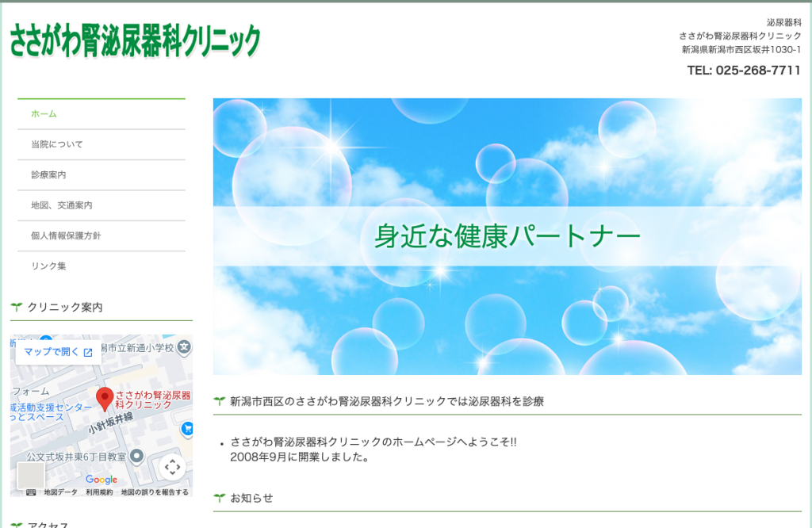
Task: Click the Google logo on the map
Action: coord(101,480)
